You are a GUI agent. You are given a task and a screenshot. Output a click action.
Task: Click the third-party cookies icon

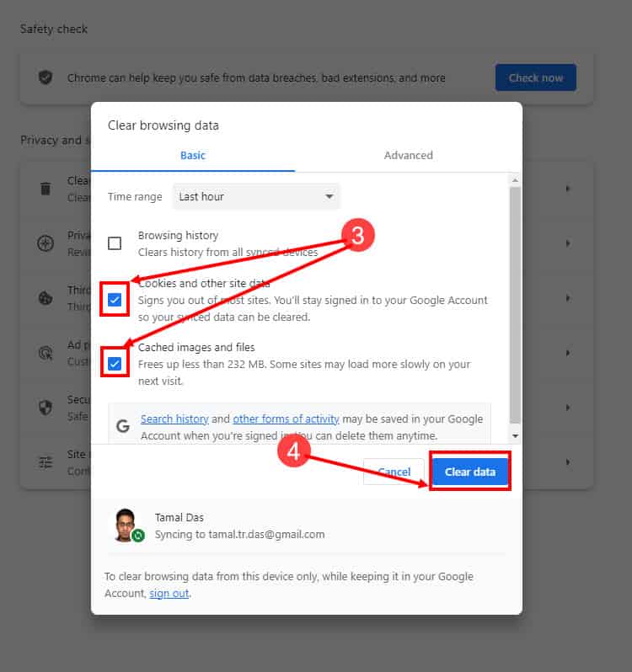pyautogui.click(x=46, y=298)
